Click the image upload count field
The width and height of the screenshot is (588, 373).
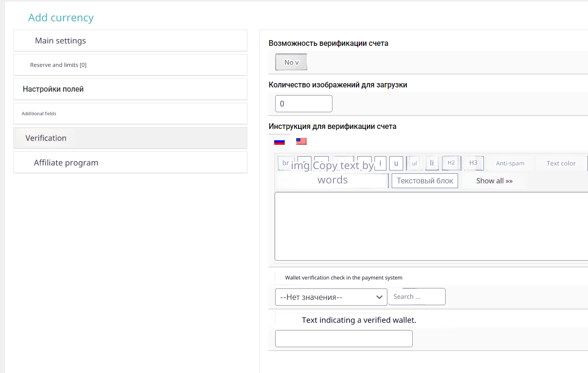pyautogui.click(x=303, y=104)
